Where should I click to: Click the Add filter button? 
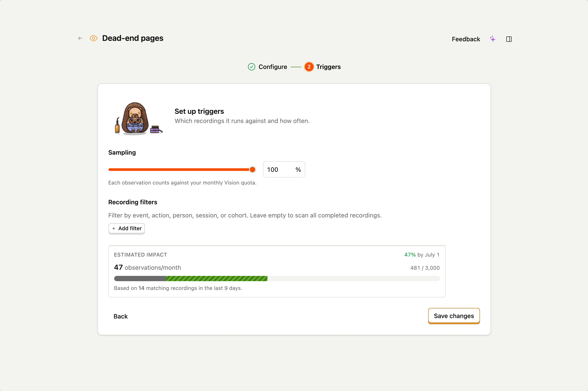(127, 228)
